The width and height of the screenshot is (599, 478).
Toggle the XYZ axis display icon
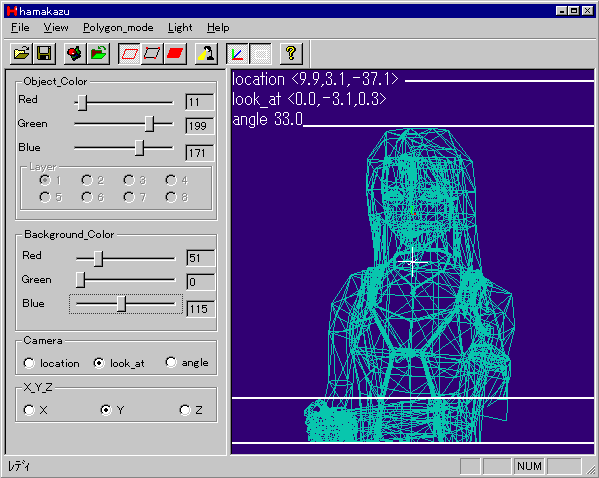(237, 53)
